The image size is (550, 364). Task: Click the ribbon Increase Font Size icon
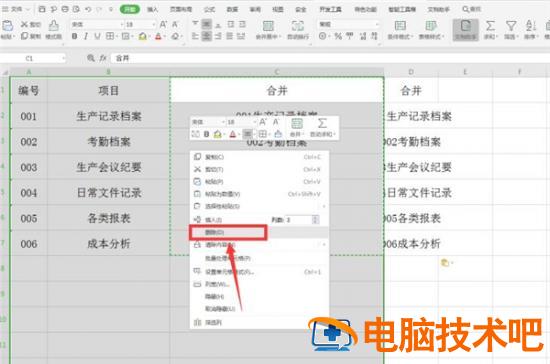point(163,24)
